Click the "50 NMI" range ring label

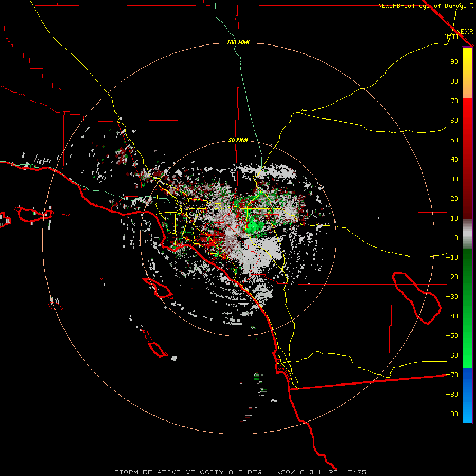point(238,140)
